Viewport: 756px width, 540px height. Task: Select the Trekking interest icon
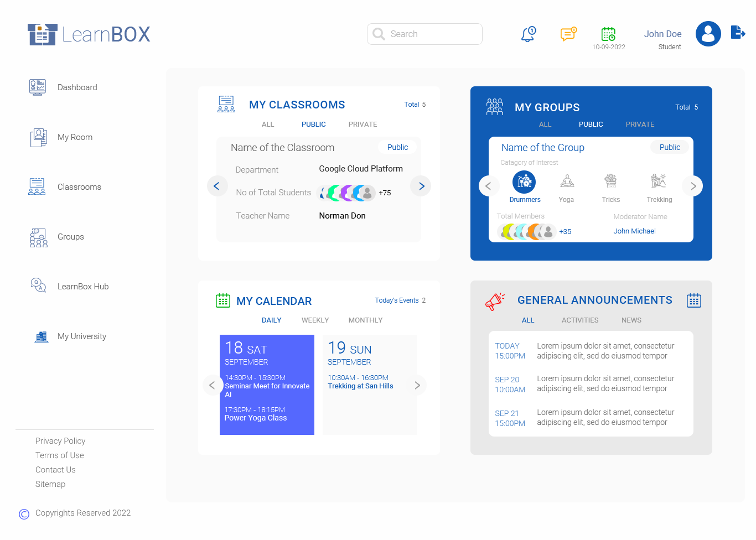[659, 181]
